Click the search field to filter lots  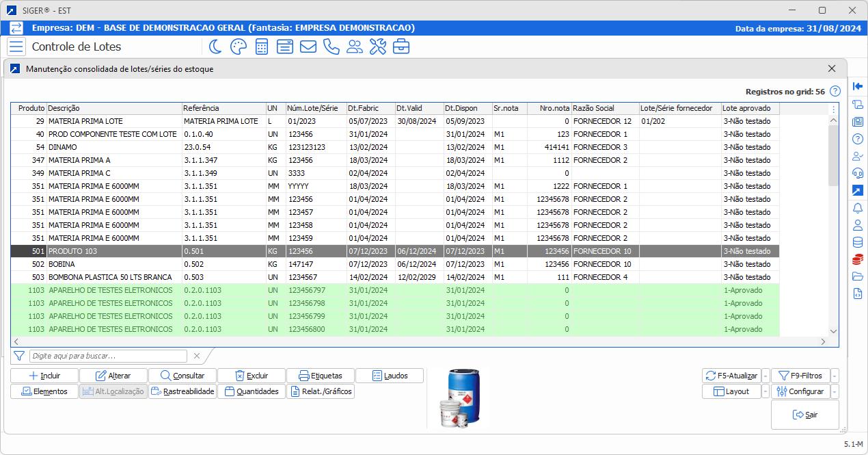[x=108, y=356]
